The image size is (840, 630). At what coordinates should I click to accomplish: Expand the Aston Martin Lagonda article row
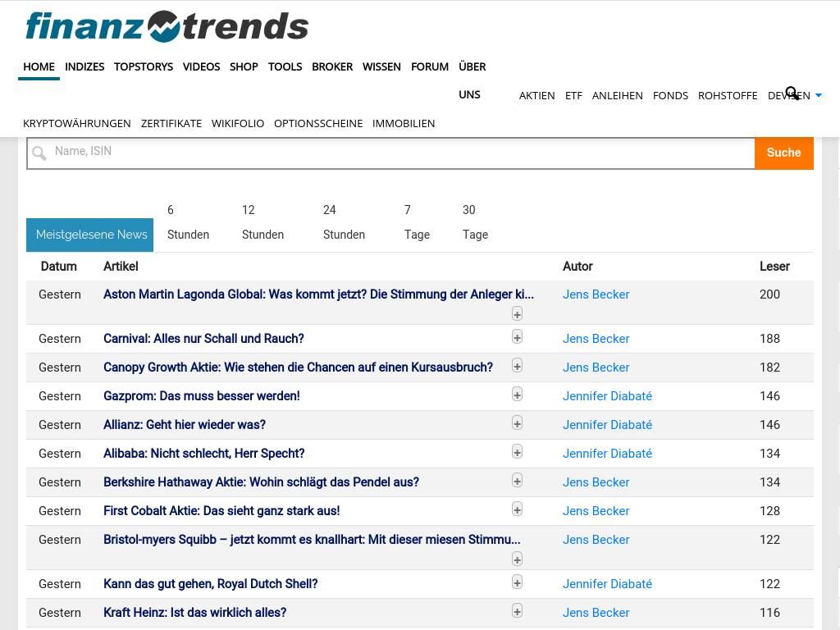[517, 314]
